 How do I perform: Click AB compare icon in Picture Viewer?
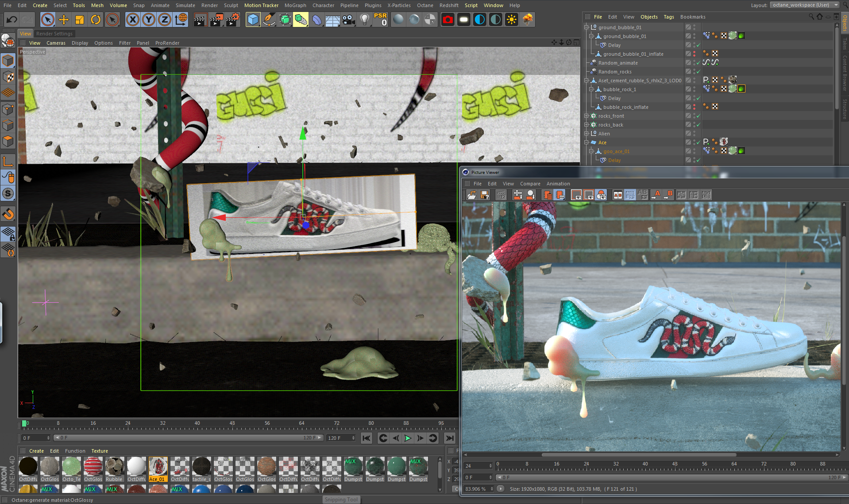click(617, 195)
